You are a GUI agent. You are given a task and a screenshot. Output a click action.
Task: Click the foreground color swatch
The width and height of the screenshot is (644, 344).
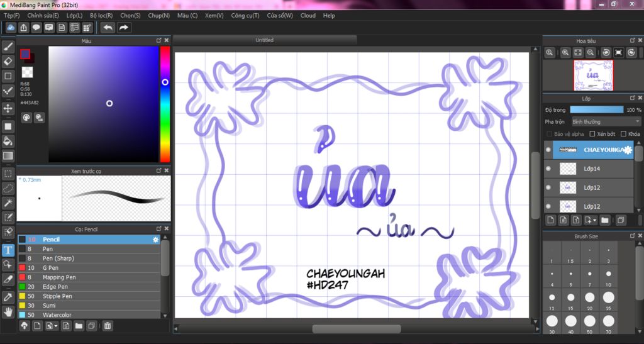pyautogui.click(x=25, y=54)
